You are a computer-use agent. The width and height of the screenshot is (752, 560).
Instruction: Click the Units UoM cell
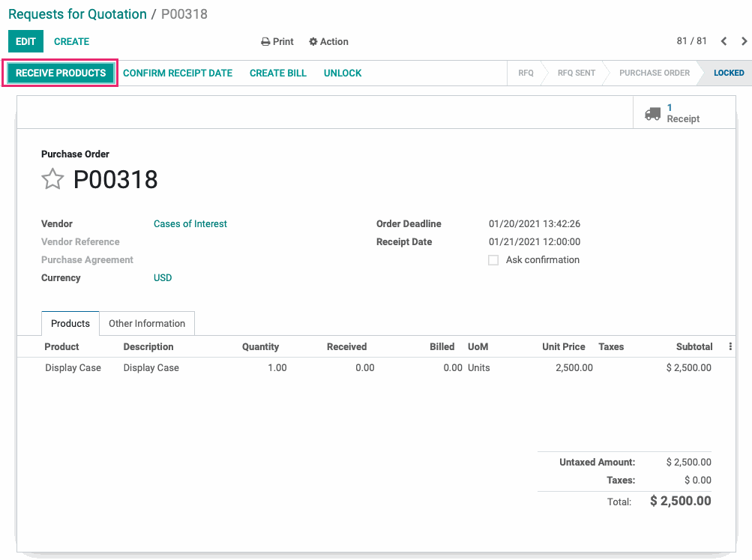(478, 368)
